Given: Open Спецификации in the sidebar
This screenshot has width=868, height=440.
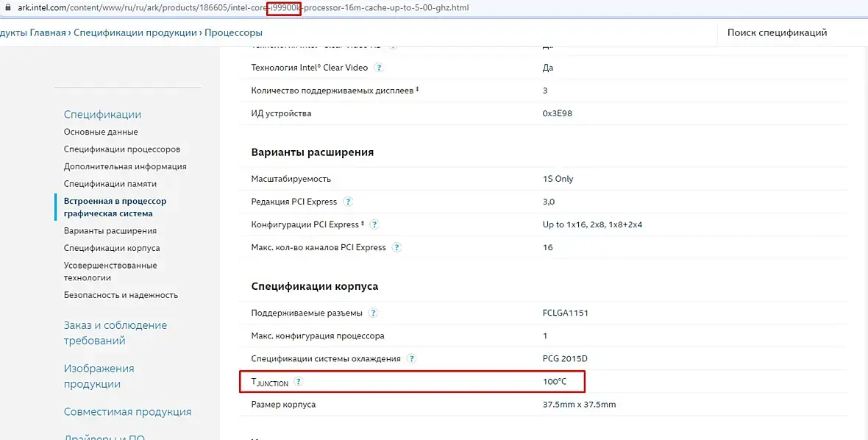Looking at the screenshot, I should (x=102, y=114).
